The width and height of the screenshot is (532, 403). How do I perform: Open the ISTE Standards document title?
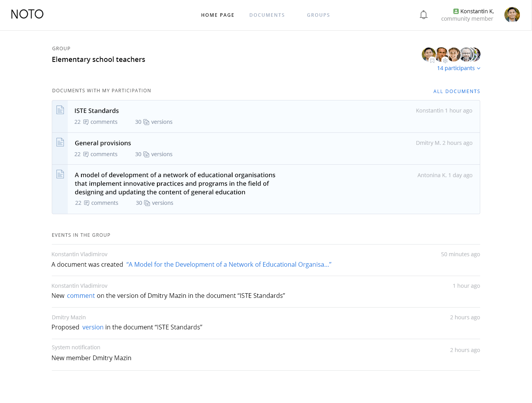click(x=97, y=111)
